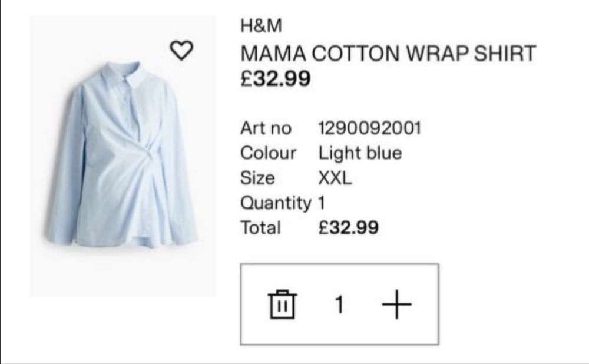The width and height of the screenshot is (589, 364).
Task: Click the quantity number in the stepper box
Action: 339,305
